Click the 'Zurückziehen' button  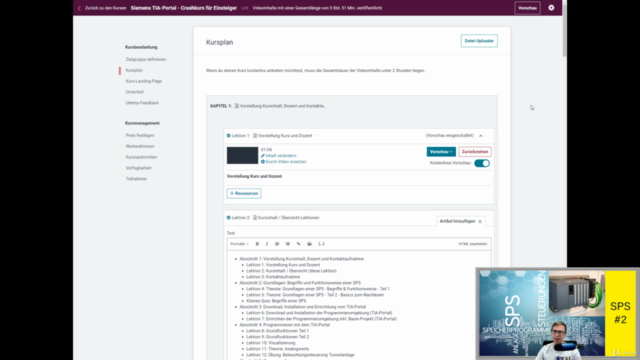click(x=475, y=151)
